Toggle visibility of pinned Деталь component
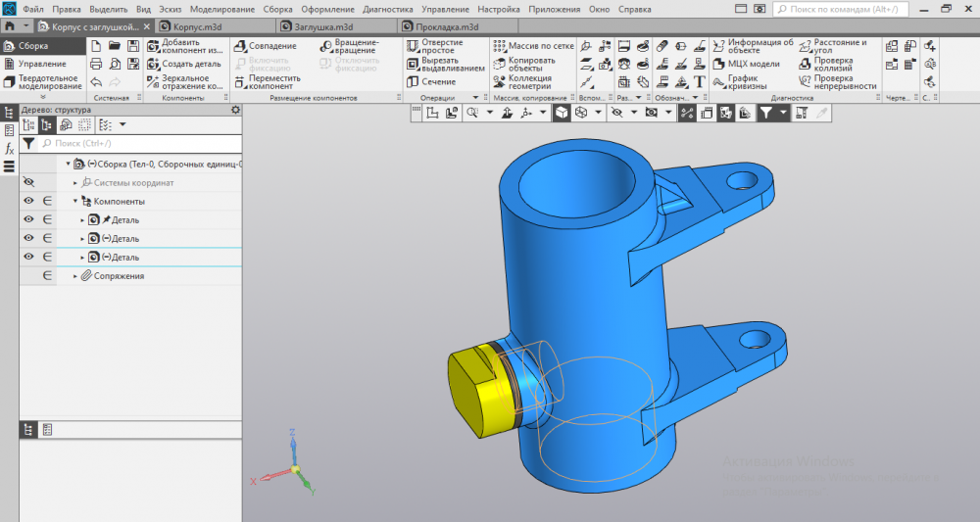 point(27,219)
